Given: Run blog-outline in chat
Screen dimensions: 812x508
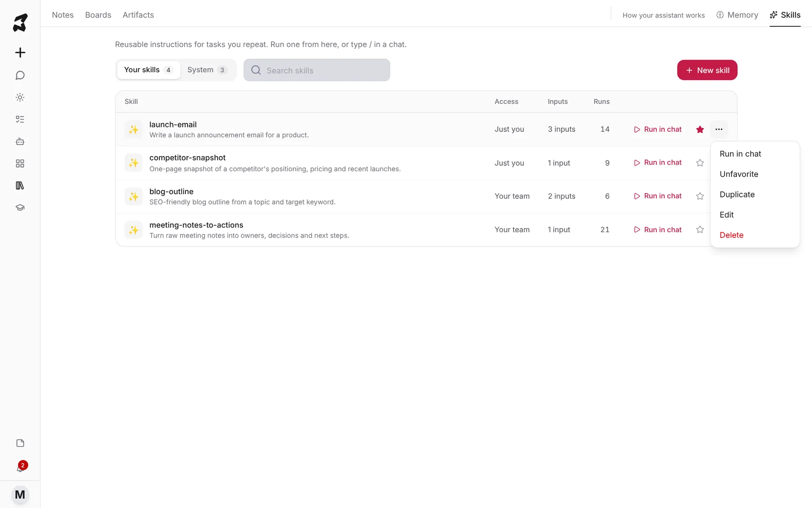Looking at the screenshot, I should [x=658, y=196].
